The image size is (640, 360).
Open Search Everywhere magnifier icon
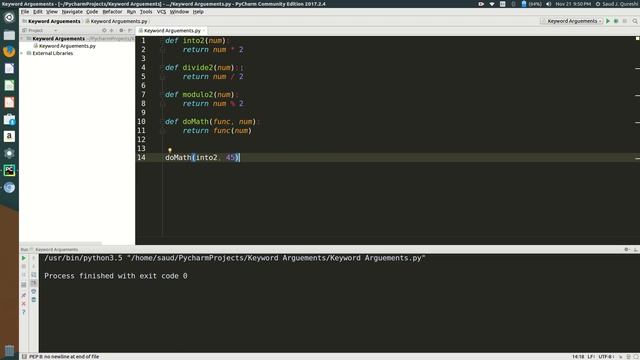tap(635, 21)
